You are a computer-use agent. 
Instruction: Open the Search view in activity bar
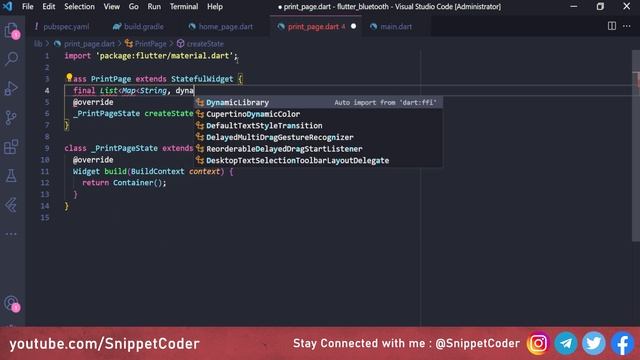coord(11,59)
